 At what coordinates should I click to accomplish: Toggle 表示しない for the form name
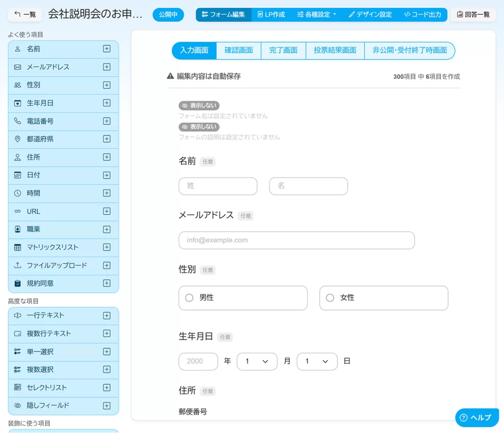[x=199, y=105]
